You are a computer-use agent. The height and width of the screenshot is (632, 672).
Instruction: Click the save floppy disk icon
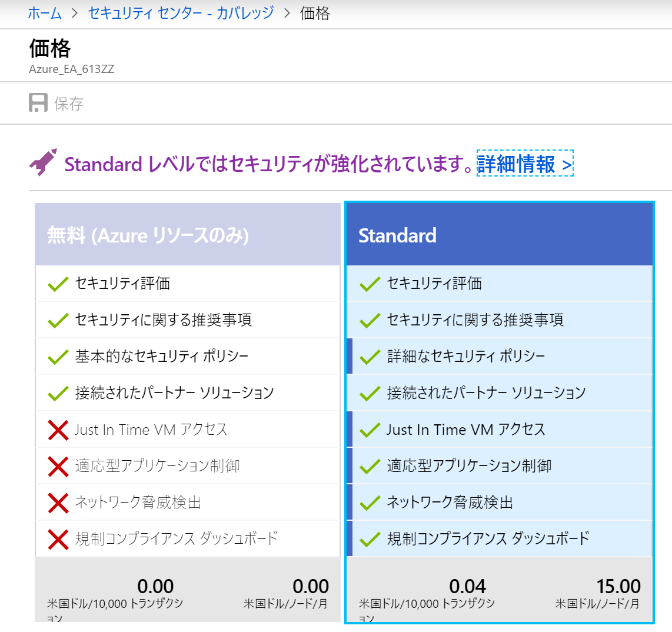pyautogui.click(x=38, y=103)
